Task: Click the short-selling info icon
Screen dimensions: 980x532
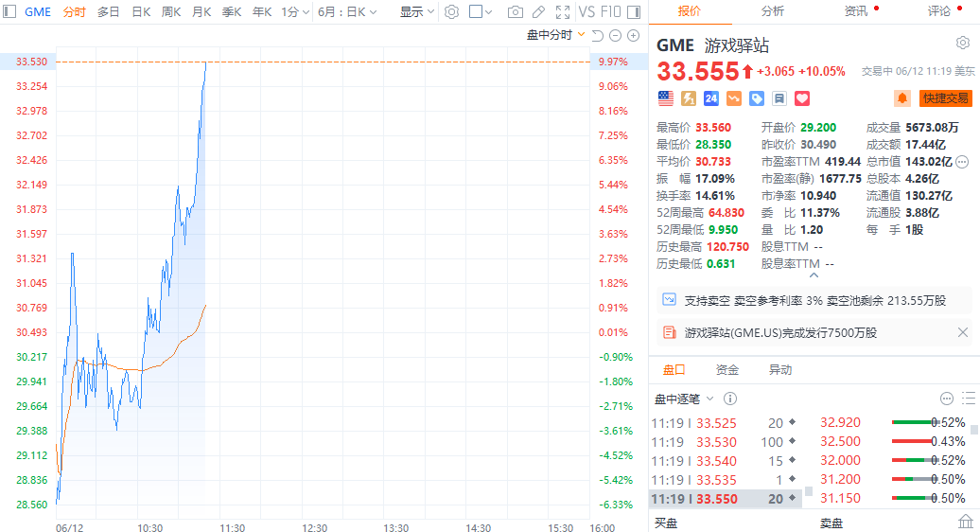Action: [669, 299]
